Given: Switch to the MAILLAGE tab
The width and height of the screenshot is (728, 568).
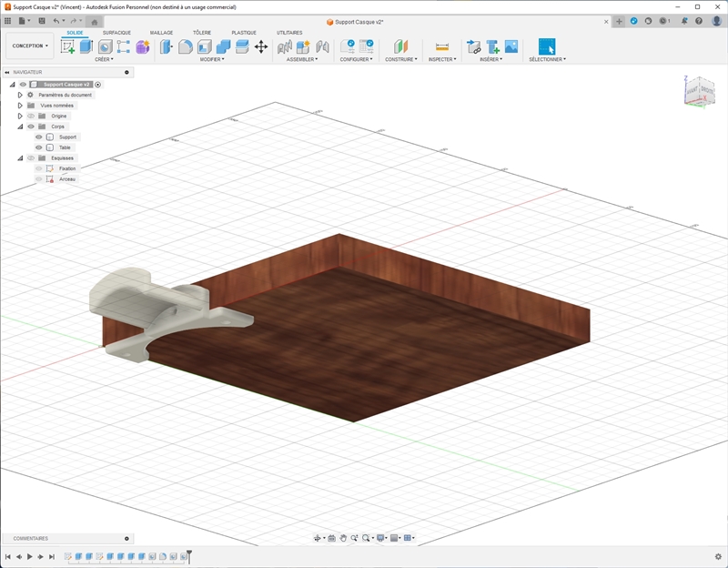Looking at the screenshot, I should pyautogui.click(x=162, y=33).
